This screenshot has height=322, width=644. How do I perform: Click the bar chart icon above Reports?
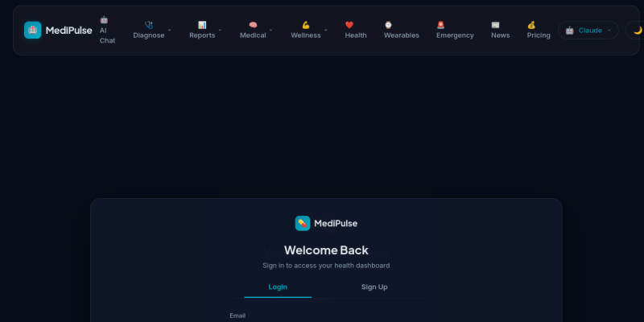click(x=202, y=25)
